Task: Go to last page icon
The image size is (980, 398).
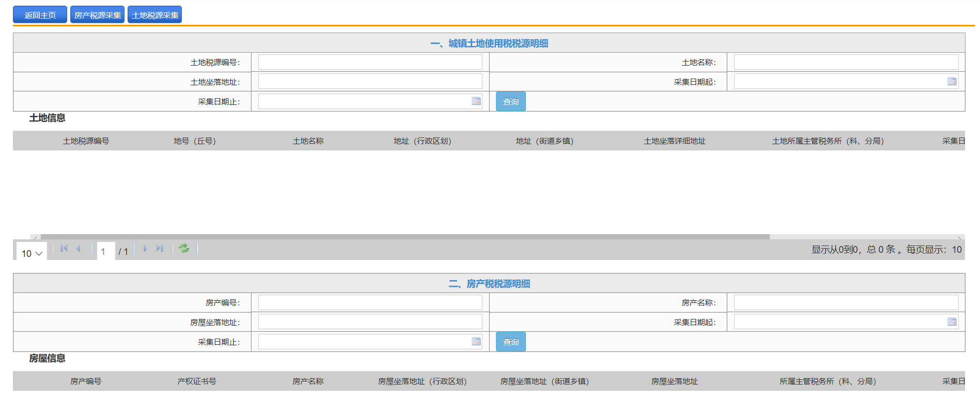Action: click(160, 249)
